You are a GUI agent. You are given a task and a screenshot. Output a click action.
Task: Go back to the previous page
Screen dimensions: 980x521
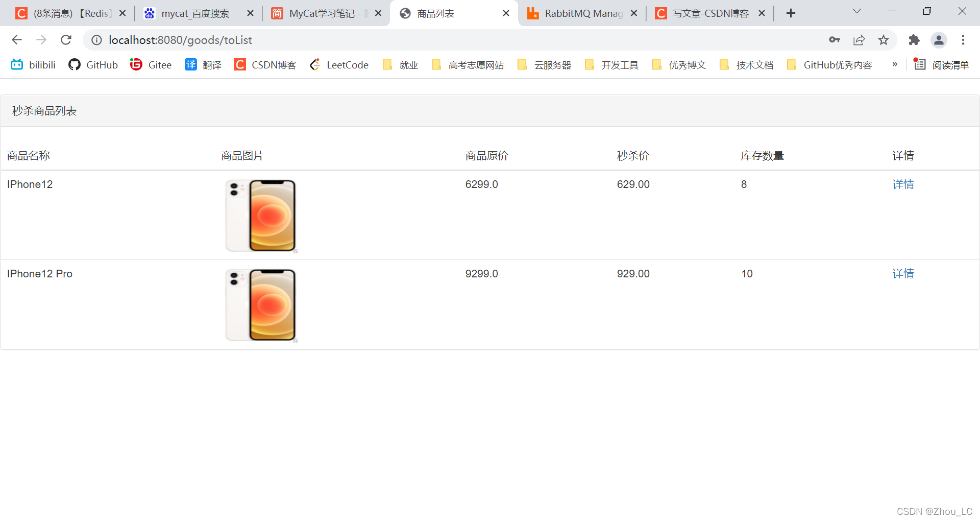coord(17,40)
